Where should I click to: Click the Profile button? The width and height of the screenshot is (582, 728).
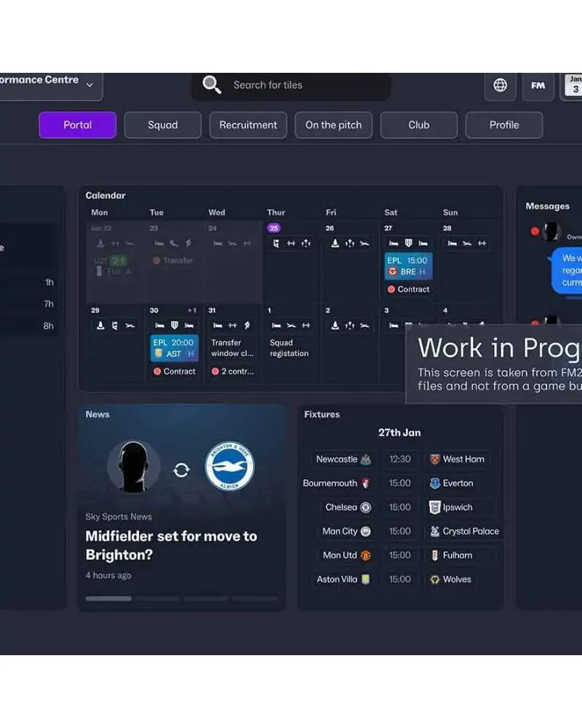(x=503, y=125)
